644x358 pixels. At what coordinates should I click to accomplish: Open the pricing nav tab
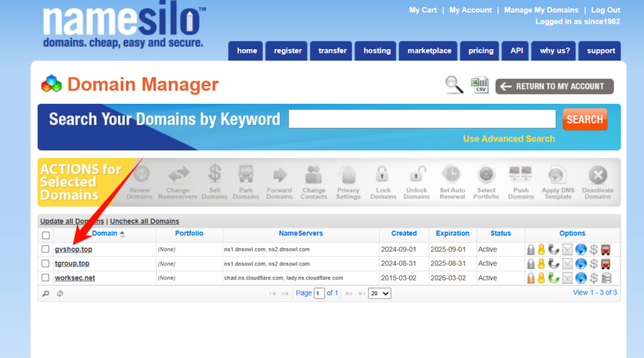coord(480,51)
